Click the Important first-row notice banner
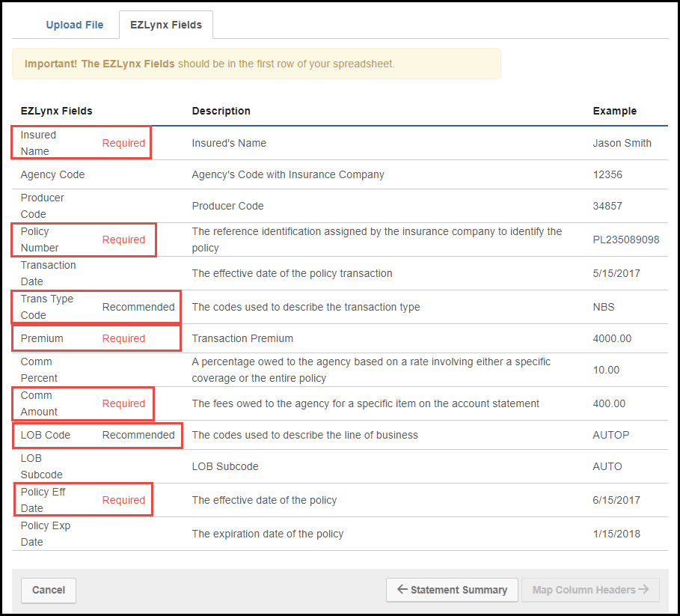 257,64
